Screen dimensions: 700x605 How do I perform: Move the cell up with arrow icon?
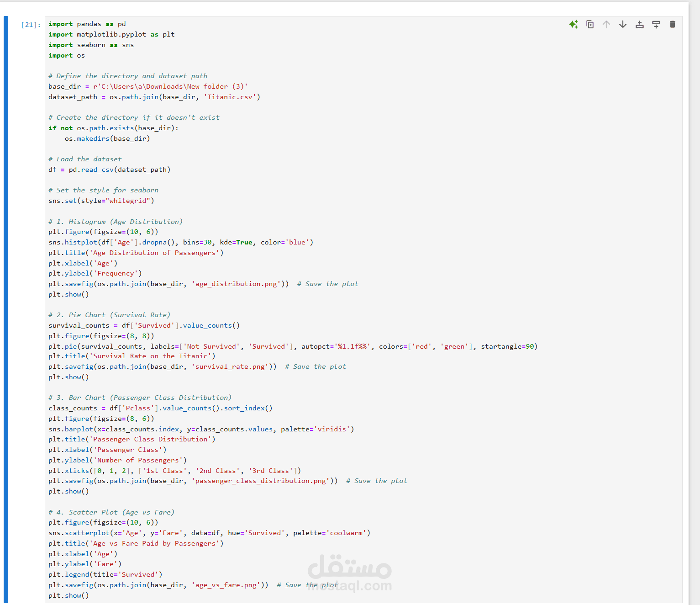click(606, 24)
